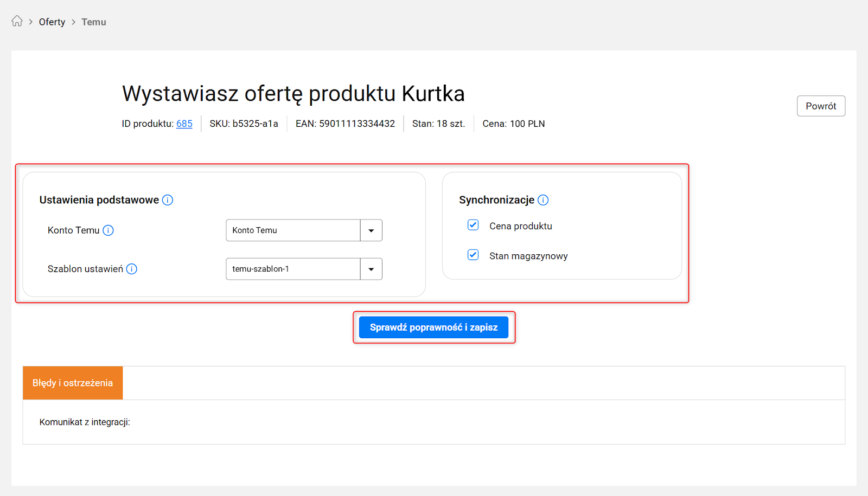Click info icon beside Synchronizacje heading
Screen dimensions: 868x496
pyautogui.click(x=543, y=200)
